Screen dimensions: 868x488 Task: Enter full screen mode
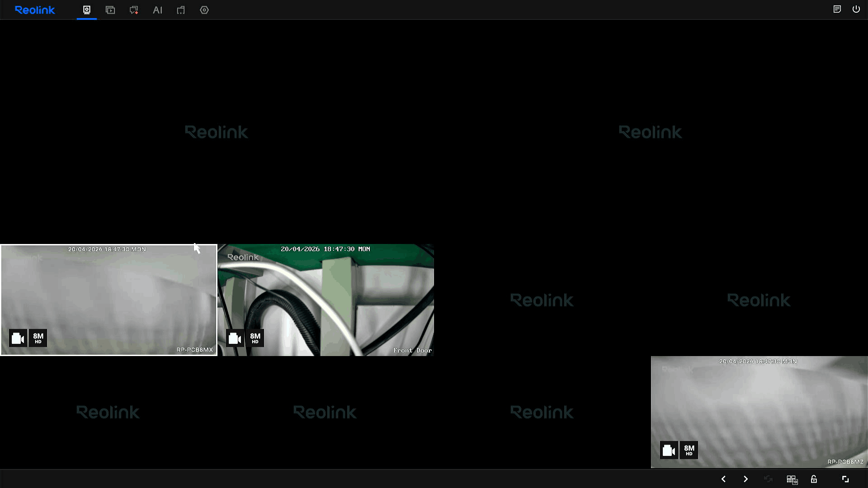coord(845,479)
